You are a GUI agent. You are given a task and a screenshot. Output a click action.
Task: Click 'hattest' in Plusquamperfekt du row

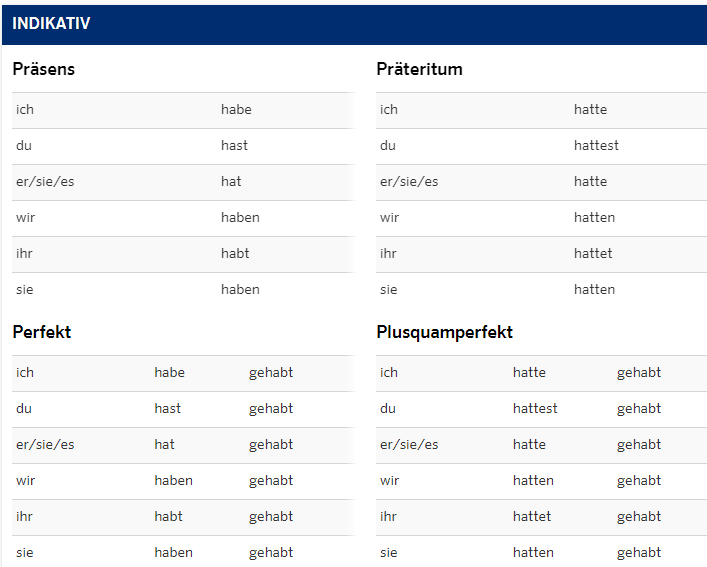point(535,409)
